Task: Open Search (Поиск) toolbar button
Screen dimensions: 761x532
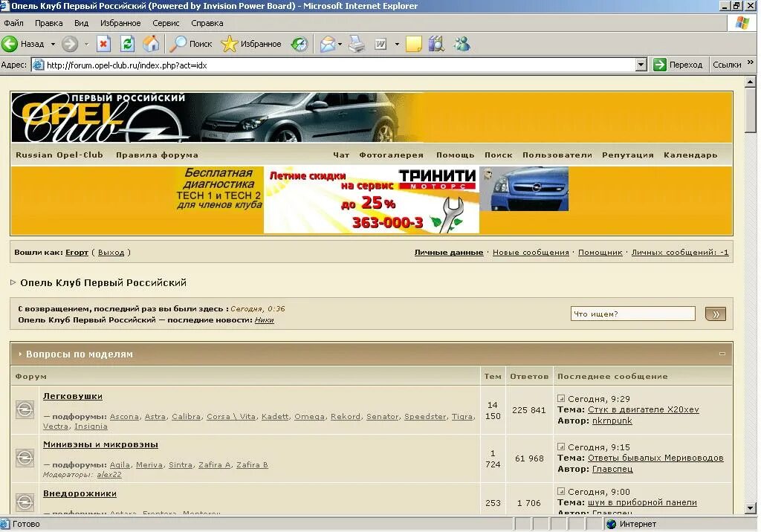Action: (191, 44)
